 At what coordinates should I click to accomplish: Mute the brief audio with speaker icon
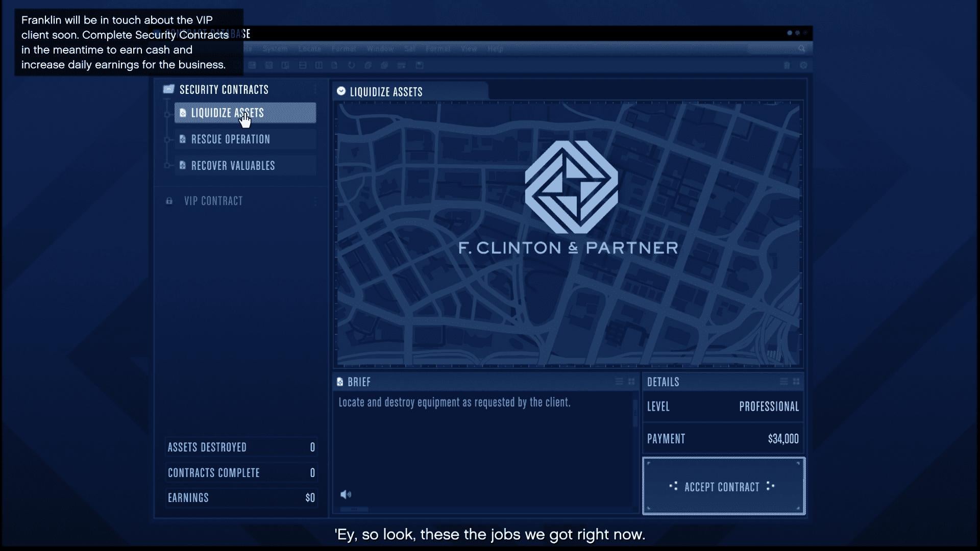point(347,494)
